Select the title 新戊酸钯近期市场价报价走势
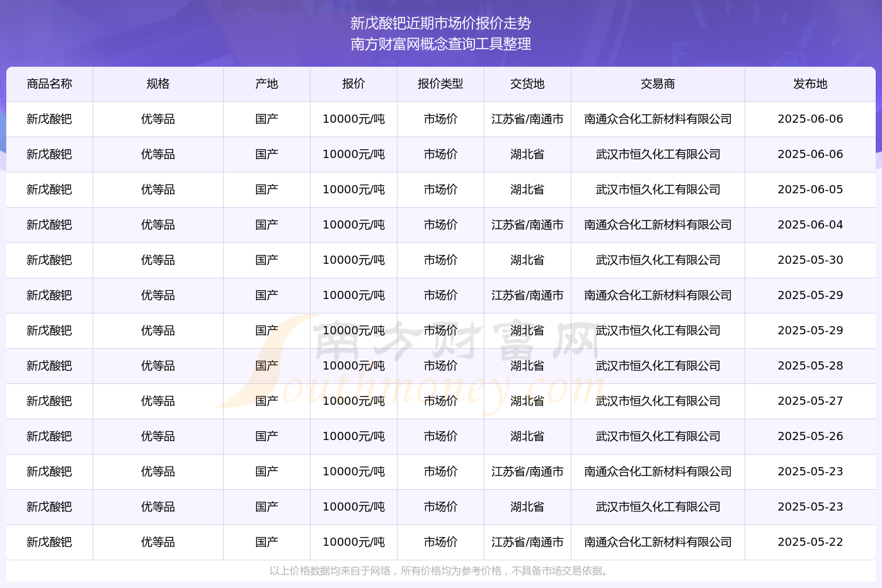 pos(441,23)
